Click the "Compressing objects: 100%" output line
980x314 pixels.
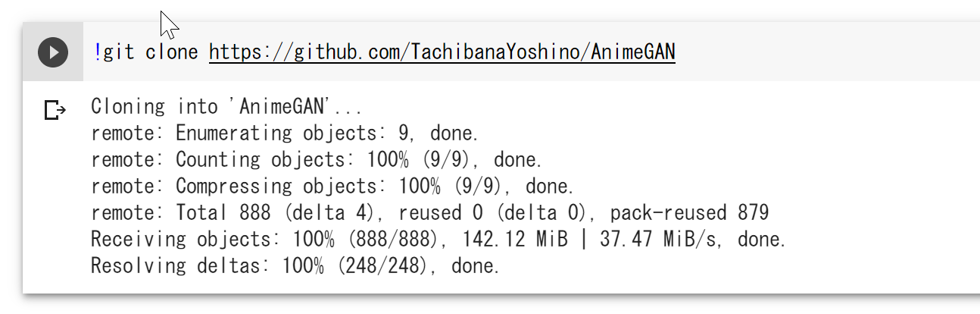[332, 186]
